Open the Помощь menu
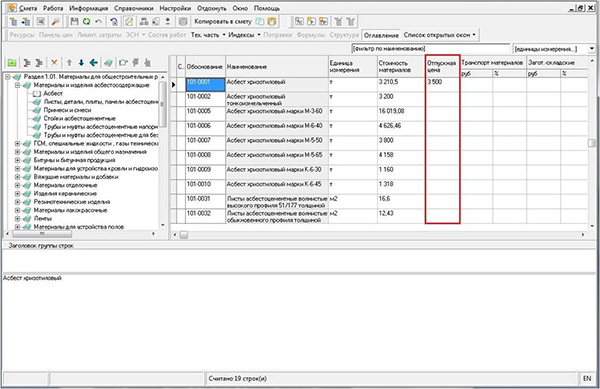Image resolution: width=600 pixels, height=389 pixels. pos(267,8)
